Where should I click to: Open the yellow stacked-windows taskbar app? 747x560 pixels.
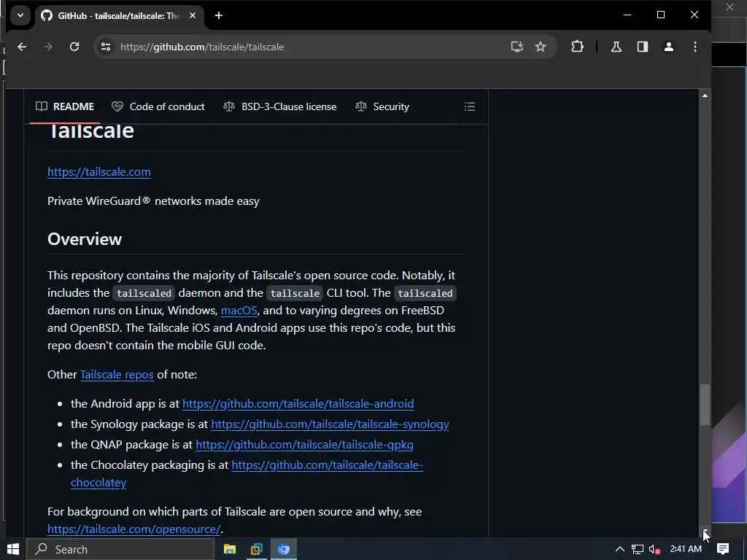pos(257,549)
